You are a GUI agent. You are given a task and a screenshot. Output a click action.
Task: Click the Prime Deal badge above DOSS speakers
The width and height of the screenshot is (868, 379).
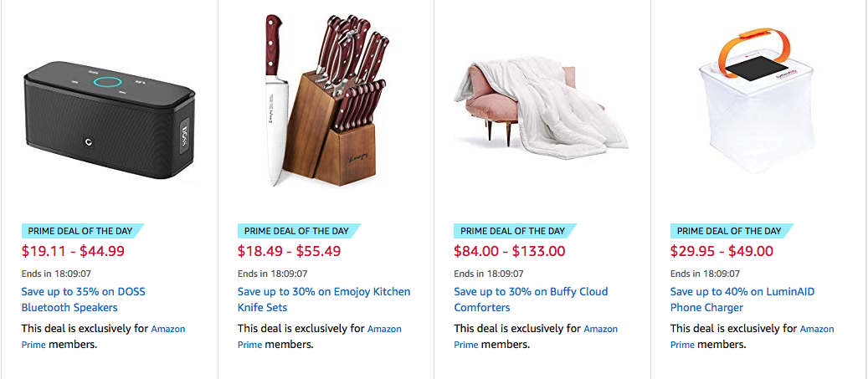[82, 231]
